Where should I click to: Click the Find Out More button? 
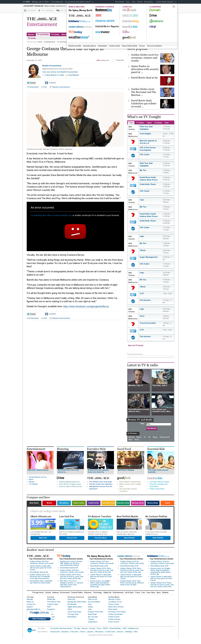click(100, 538)
